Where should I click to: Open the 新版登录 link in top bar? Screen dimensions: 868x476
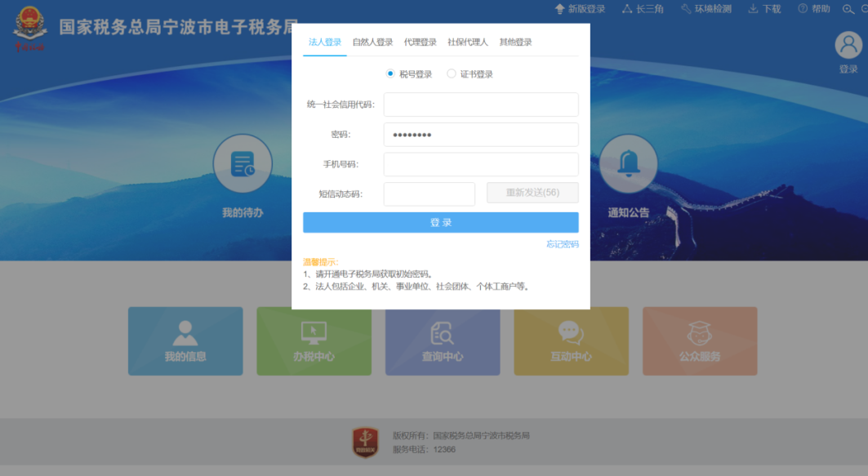[580, 9]
